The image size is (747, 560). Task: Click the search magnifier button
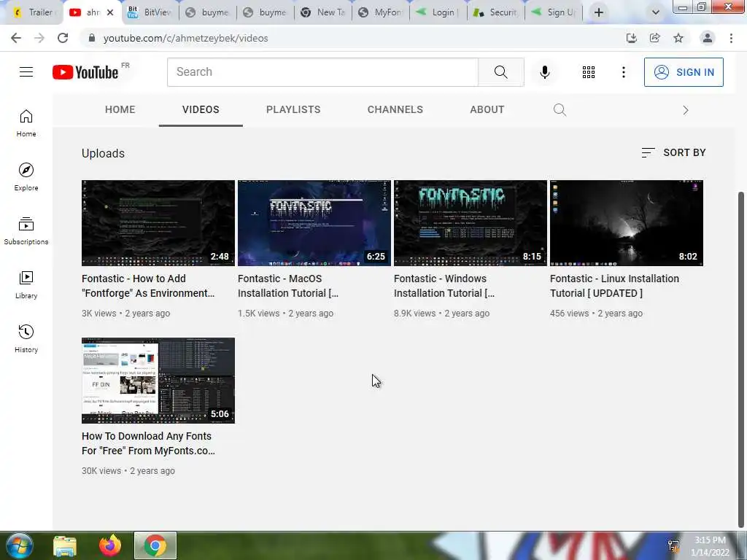(500, 72)
